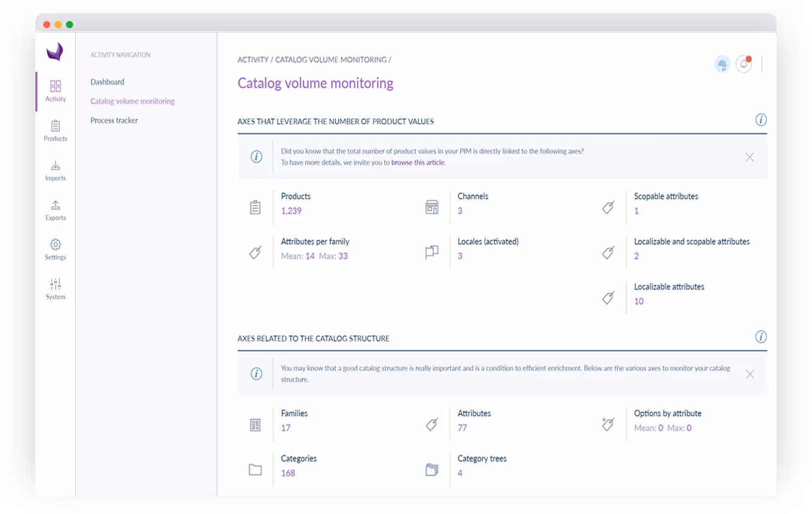This screenshot has height=514, width=812.
Task: Click the info circle inside the first banner
Action: pyautogui.click(x=256, y=157)
